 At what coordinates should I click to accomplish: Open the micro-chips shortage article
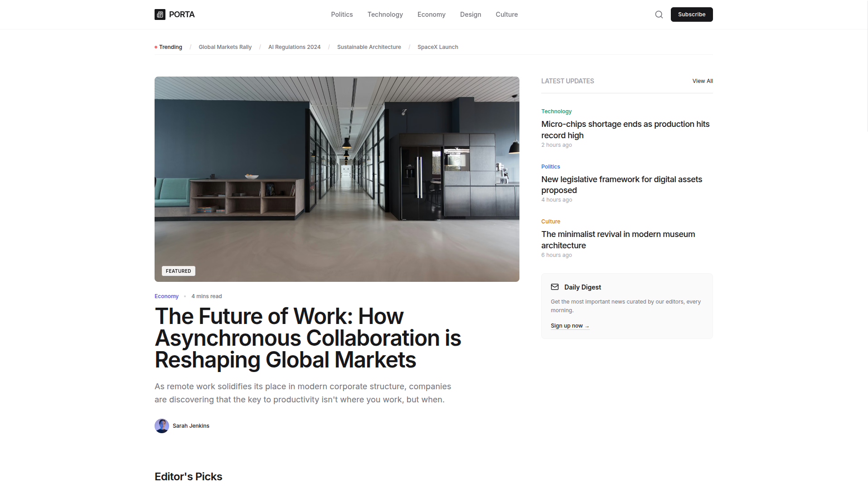click(625, 129)
